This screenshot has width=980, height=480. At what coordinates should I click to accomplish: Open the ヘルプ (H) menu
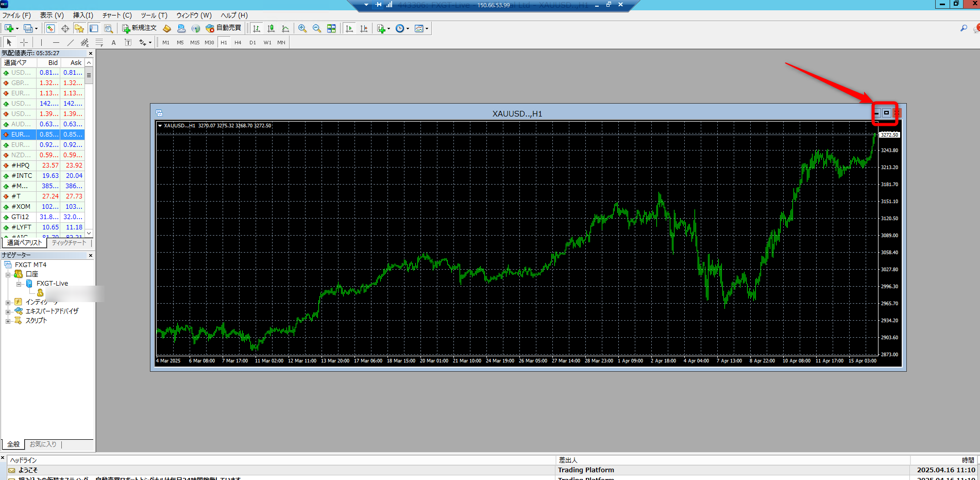[234, 15]
